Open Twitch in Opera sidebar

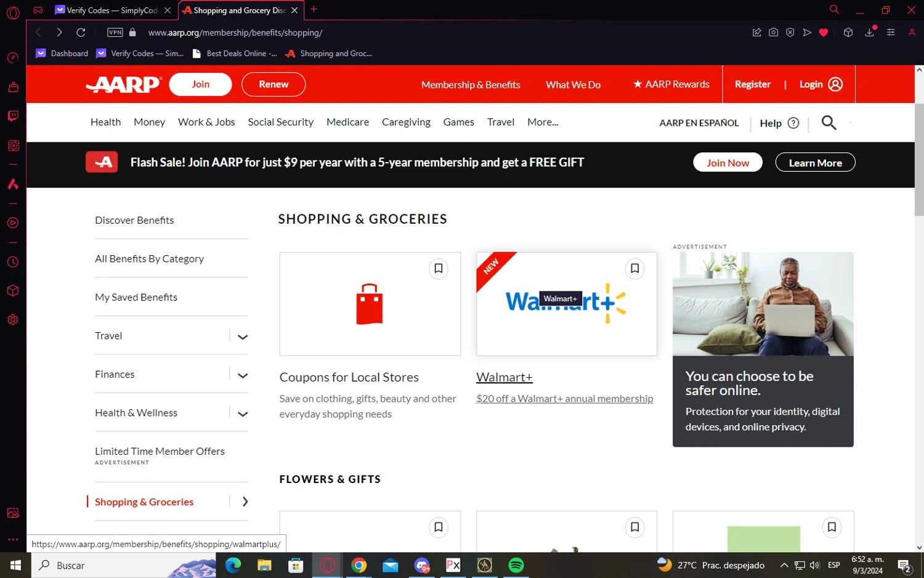(x=13, y=116)
